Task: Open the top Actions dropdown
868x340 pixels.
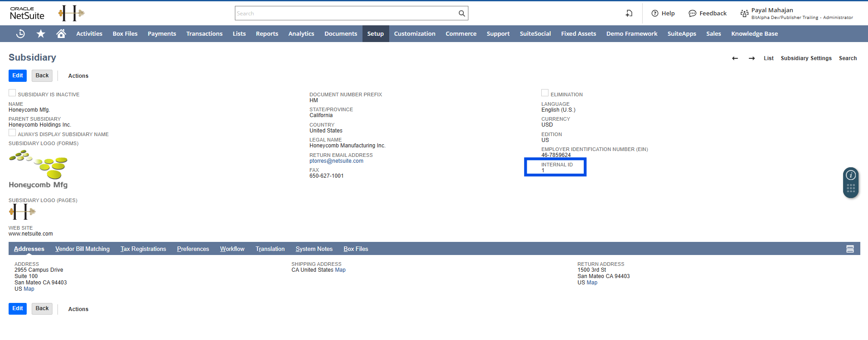Action: click(x=78, y=76)
